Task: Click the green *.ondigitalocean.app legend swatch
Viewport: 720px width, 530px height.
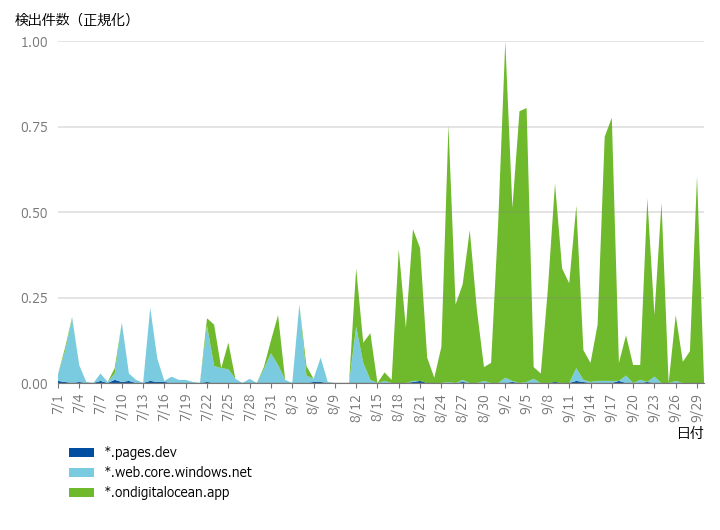Action: [81, 492]
